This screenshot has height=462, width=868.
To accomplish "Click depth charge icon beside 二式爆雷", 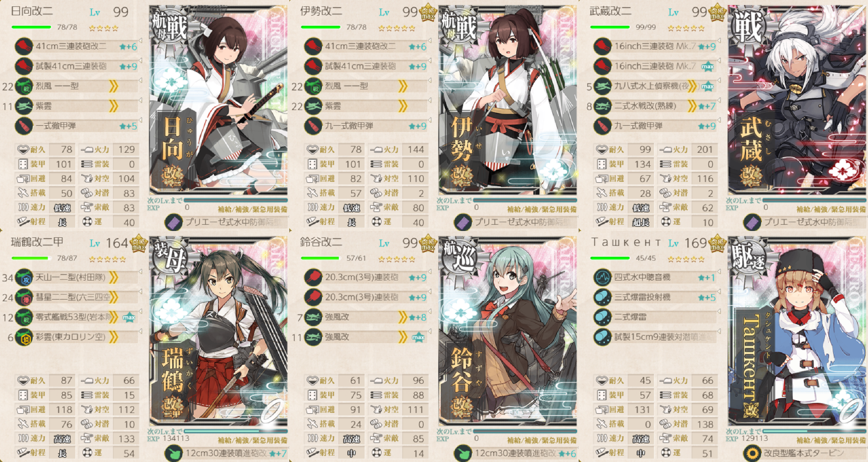I will pos(602,317).
